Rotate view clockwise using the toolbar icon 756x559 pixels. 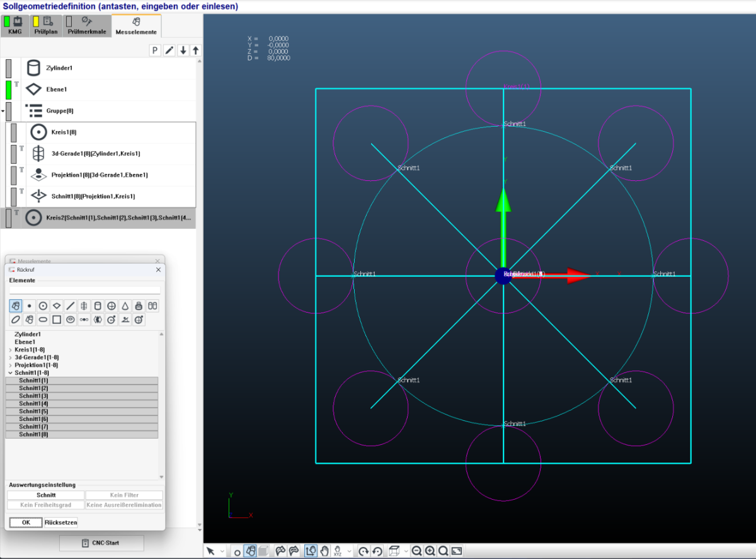point(364,551)
